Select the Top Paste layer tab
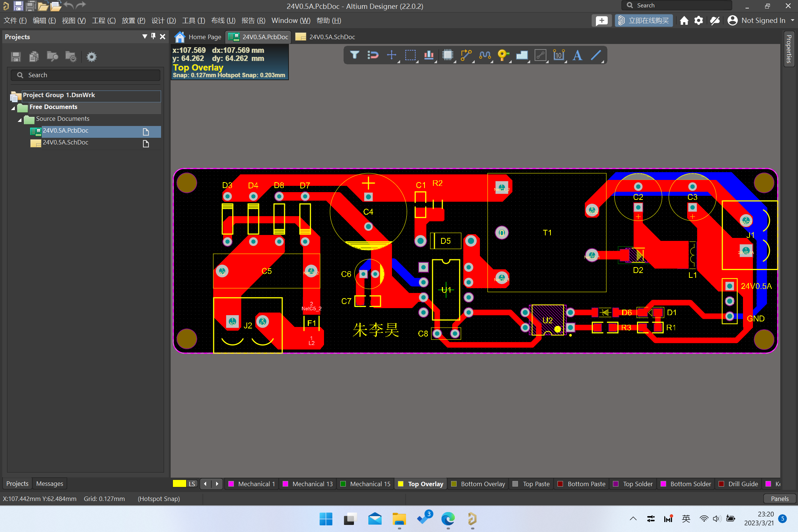798x532 pixels. 532,484
